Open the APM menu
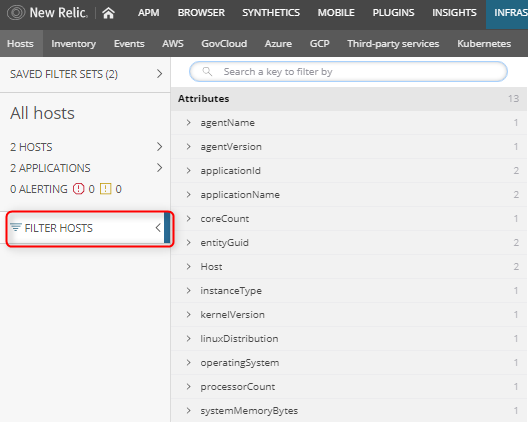528x422 pixels. coord(148,13)
